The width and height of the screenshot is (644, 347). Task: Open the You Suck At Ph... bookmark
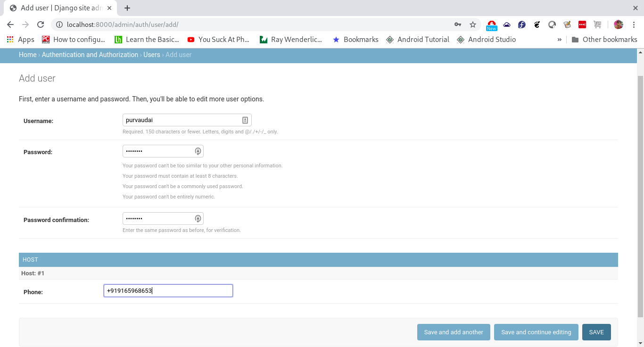(218, 40)
